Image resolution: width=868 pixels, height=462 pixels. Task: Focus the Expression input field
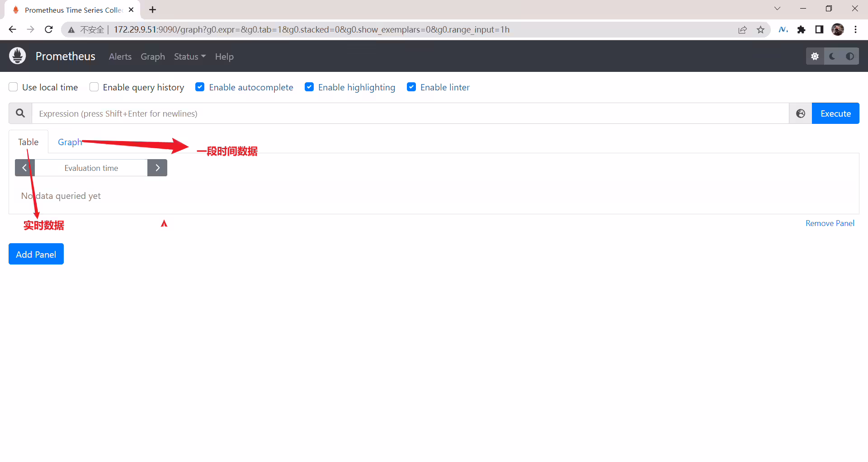tap(410, 113)
